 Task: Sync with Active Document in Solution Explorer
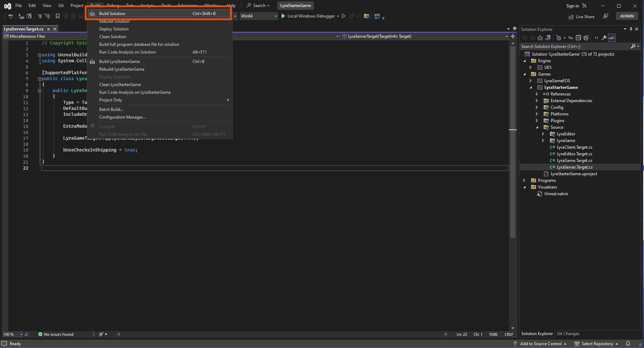pos(571,38)
